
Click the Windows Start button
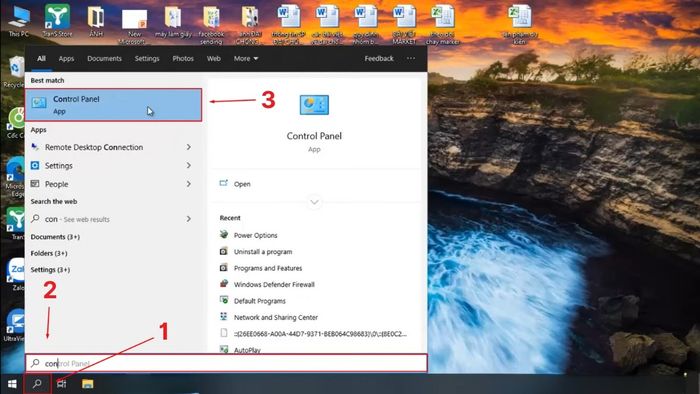12,384
